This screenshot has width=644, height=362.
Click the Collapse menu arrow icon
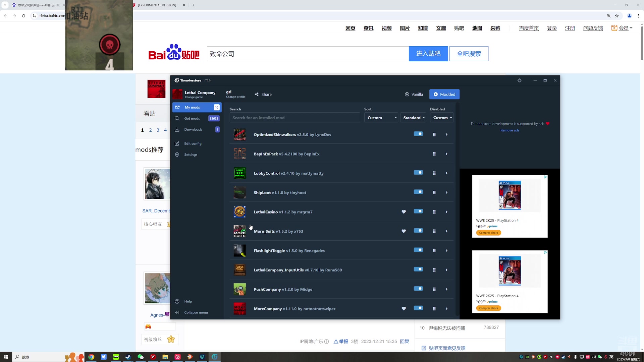tap(177, 312)
